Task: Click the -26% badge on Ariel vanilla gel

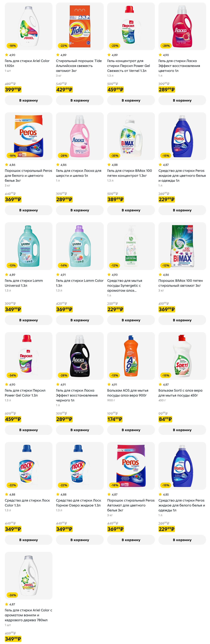Action: [x=12, y=595]
